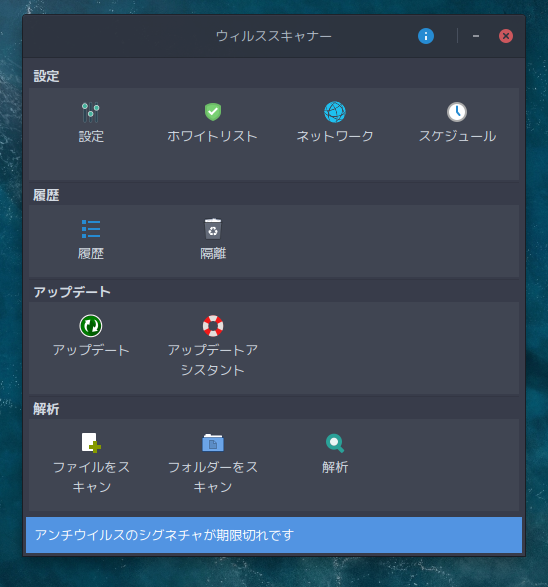Close the virus scanner window

(506, 36)
